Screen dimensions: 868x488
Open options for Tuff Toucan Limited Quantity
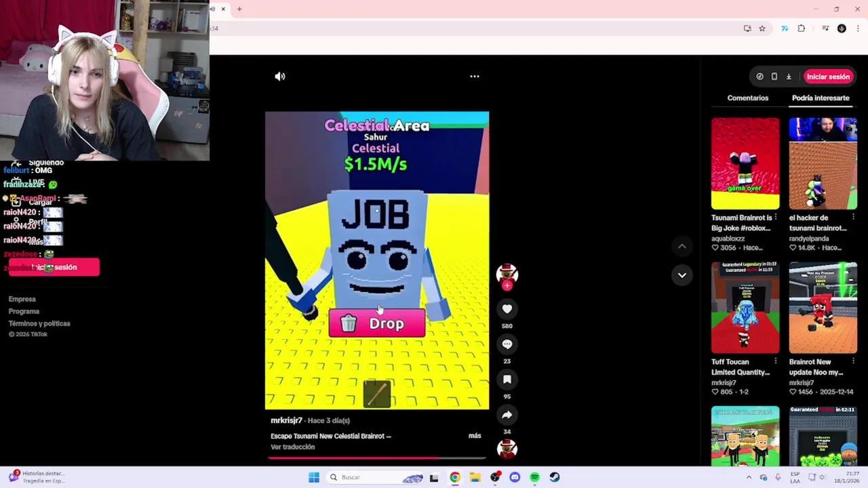[776, 362]
